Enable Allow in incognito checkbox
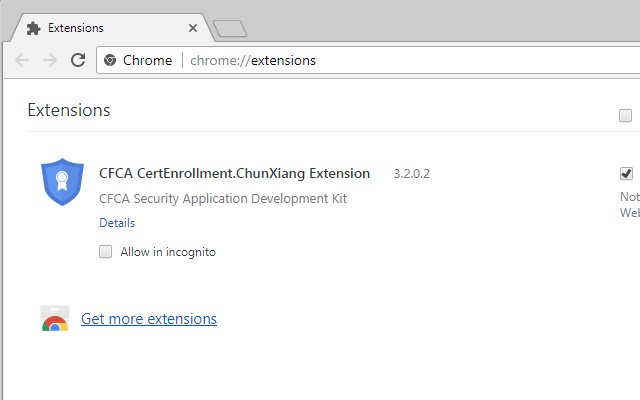Screen dimensions: 640x400 click(x=105, y=251)
